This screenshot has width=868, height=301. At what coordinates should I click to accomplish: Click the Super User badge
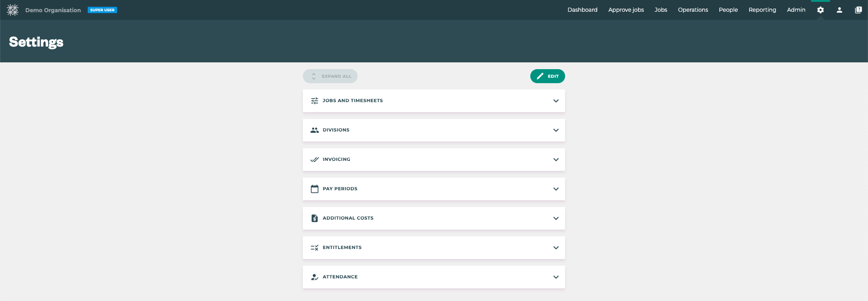102,10
